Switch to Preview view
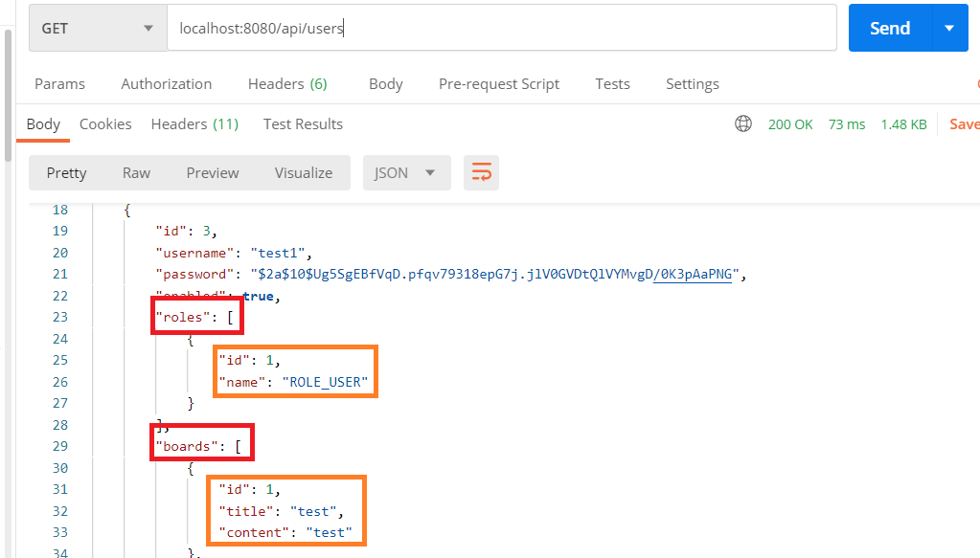Screen dimensions: 980x558 coord(213,173)
